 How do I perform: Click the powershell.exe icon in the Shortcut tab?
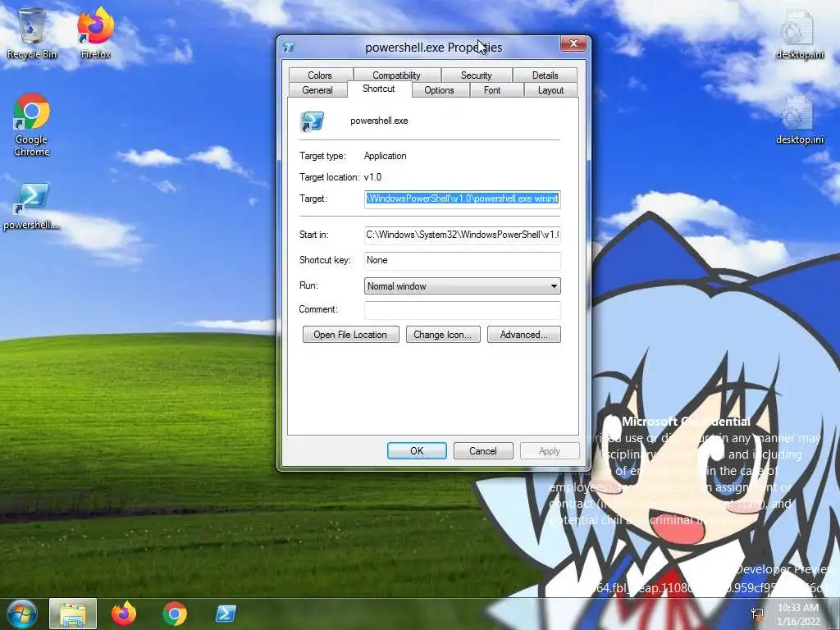[x=313, y=121]
